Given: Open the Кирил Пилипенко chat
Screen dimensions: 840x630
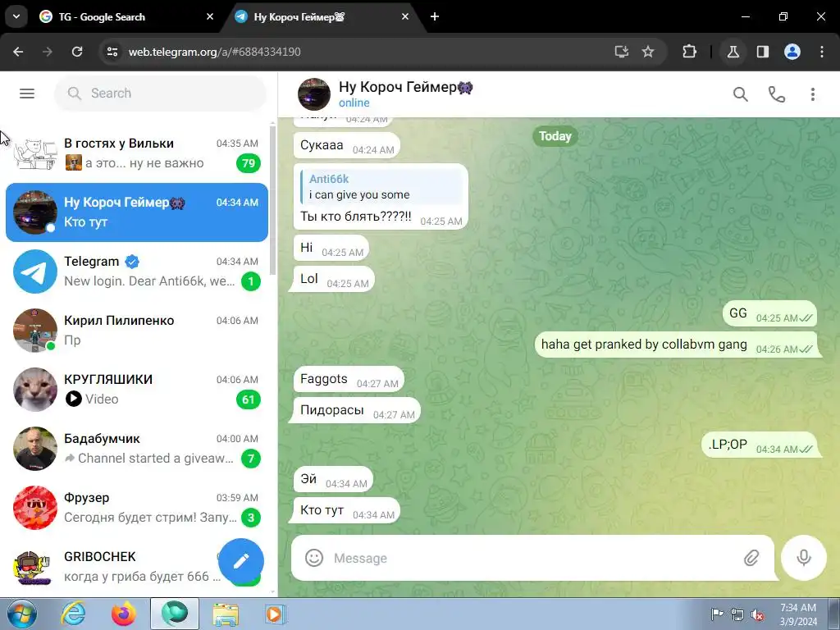Looking at the screenshot, I should point(137,331).
